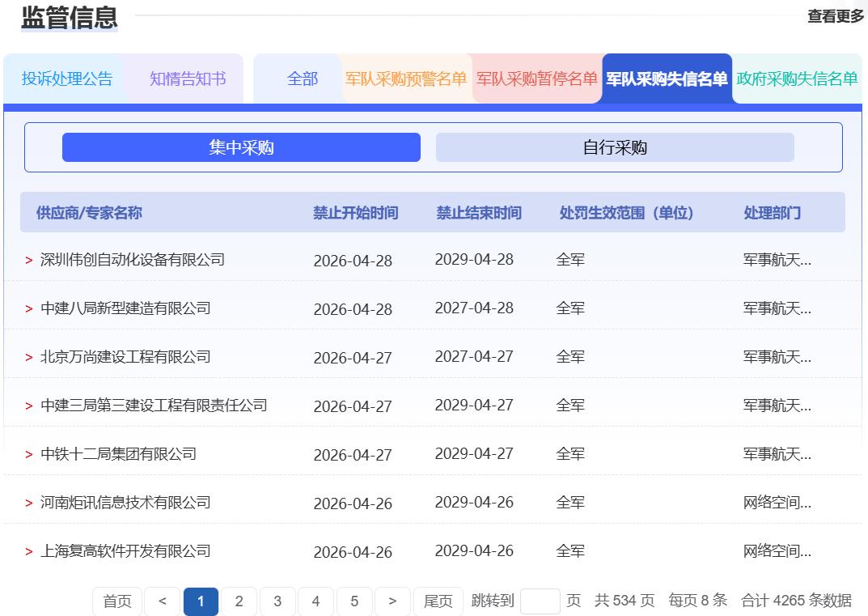868x616 pixels.
Task: Switch to 军队采购暂停名单 tab
Action: coord(537,79)
